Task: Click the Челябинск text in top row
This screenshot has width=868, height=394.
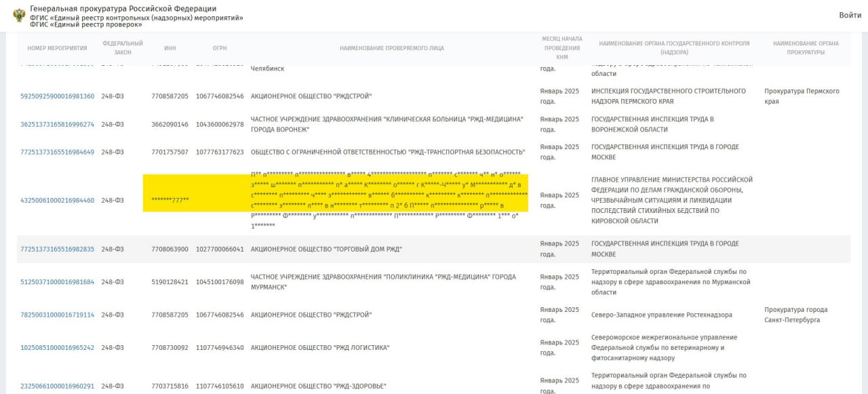Action: point(267,68)
